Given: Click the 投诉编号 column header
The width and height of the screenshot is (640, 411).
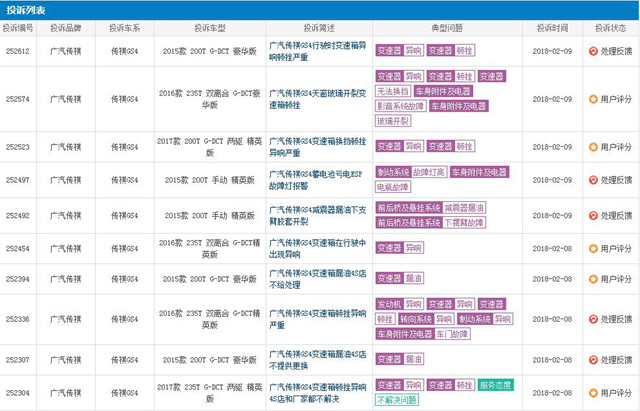Looking at the screenshot, I should pyautogui.click(x=18, y=28).
